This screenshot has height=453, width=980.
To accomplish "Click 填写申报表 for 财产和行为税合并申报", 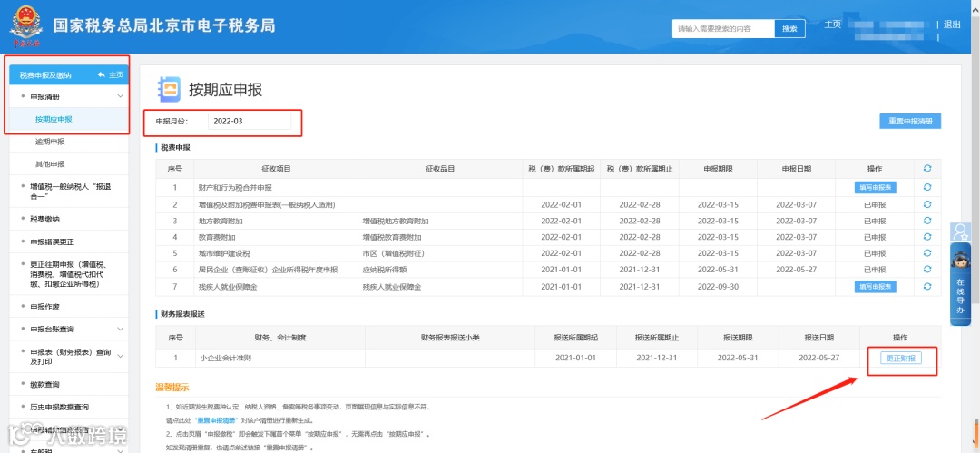I will (875, 187).
